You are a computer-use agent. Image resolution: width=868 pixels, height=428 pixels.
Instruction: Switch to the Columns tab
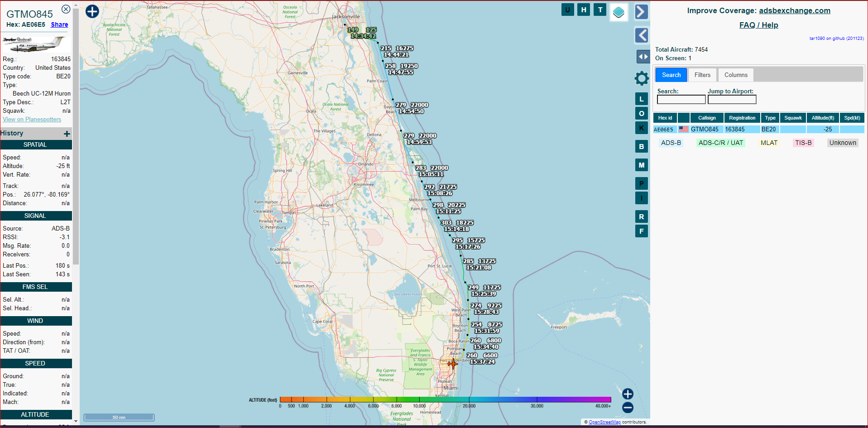(x=736, y=75)
